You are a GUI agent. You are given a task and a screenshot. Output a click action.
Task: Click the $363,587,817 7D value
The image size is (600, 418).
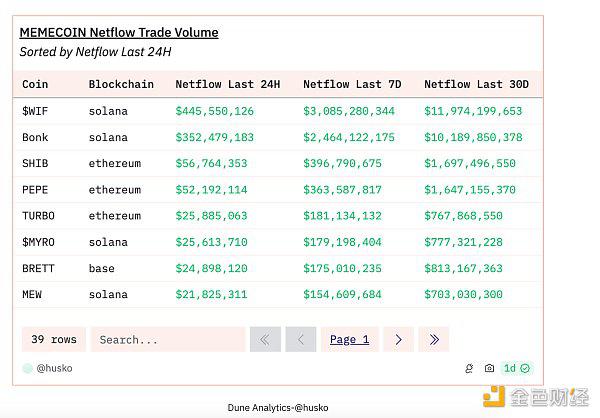342,189
